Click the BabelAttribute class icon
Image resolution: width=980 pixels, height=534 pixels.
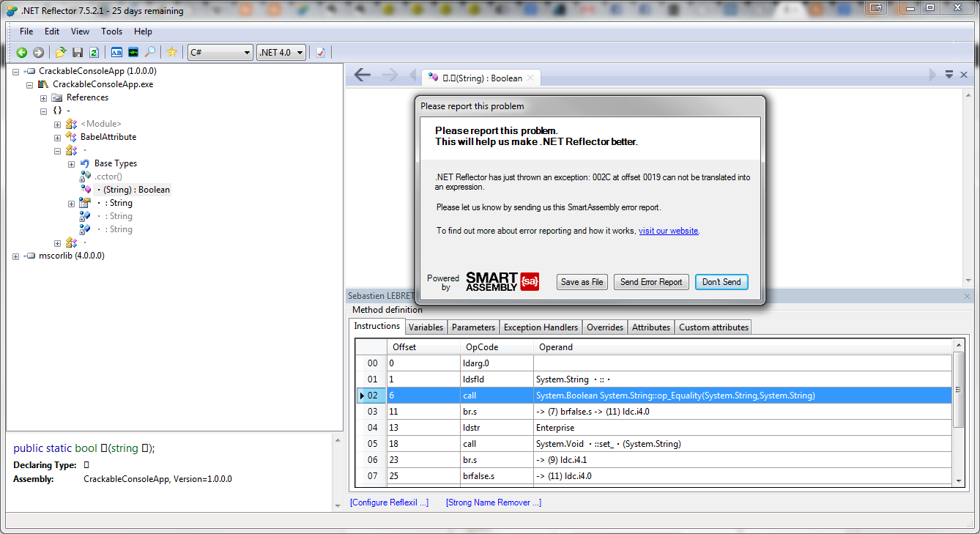coord(71,137)
